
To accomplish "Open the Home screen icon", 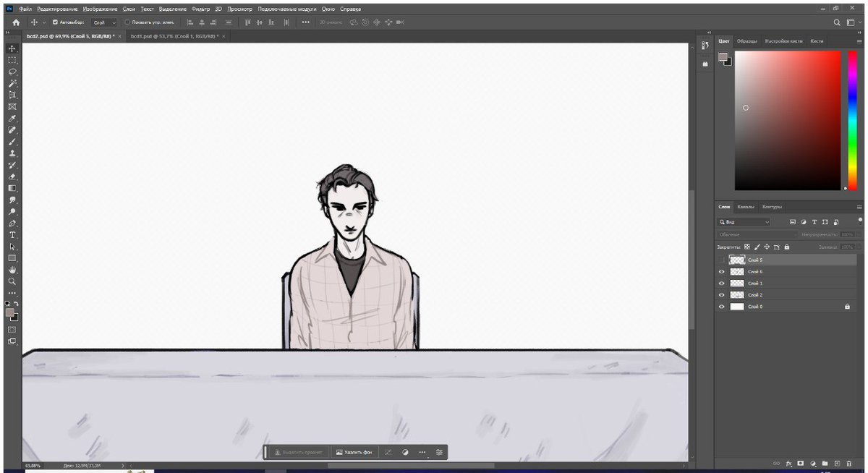I will [x=16, y=22].
